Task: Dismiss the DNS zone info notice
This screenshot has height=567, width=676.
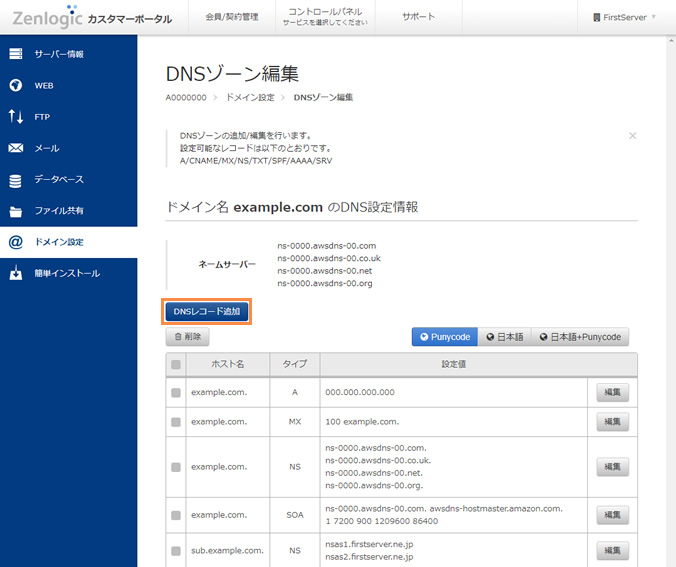Action: coord(632,135)
